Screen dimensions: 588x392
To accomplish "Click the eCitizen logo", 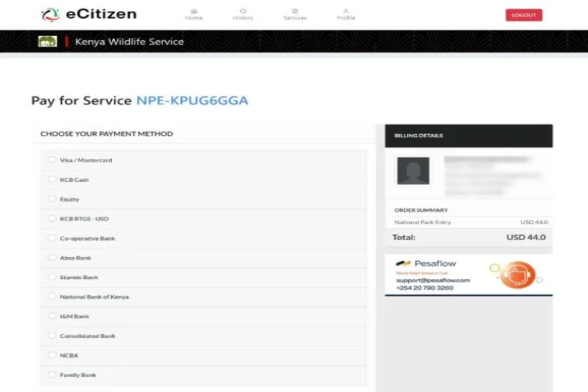I will point(89,14).
